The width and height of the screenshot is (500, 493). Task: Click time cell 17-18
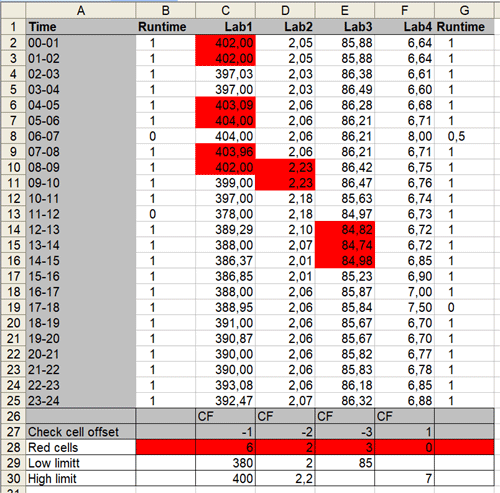81,307
